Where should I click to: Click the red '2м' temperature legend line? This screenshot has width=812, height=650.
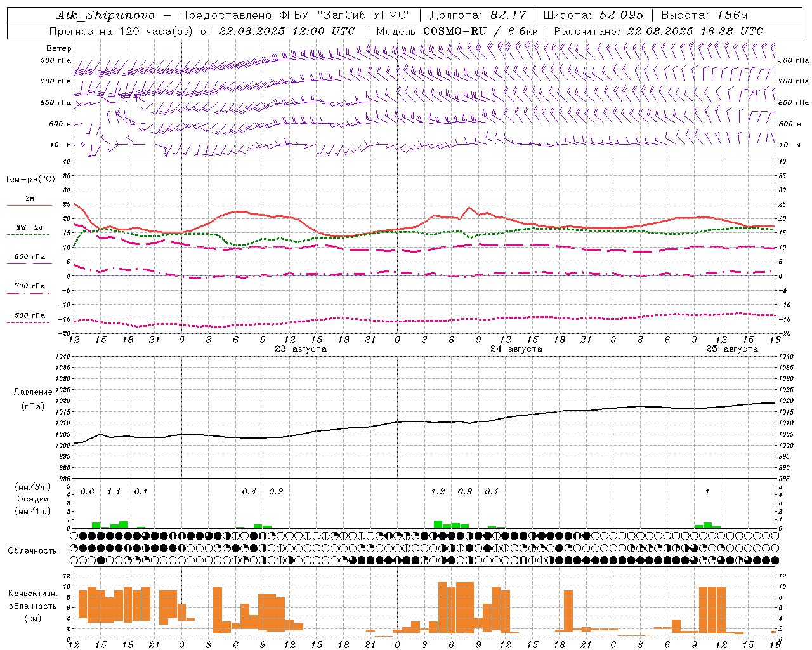coord(29,205)
